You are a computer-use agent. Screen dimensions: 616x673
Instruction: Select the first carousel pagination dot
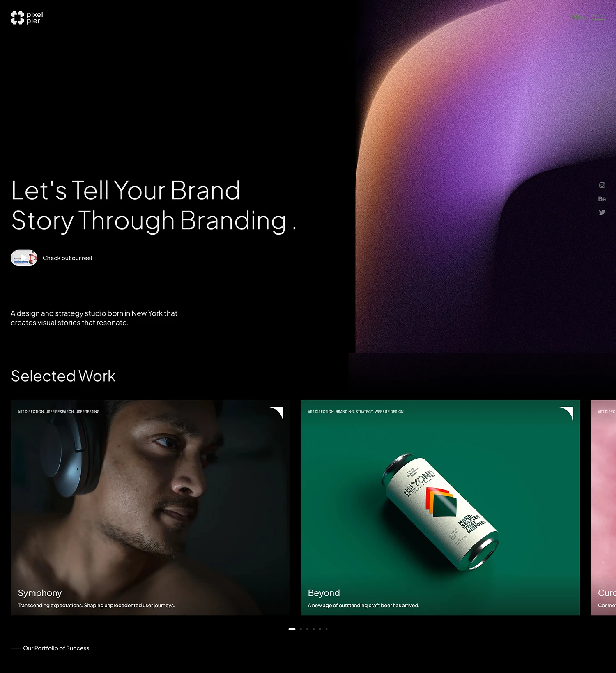tap(292, 629)
